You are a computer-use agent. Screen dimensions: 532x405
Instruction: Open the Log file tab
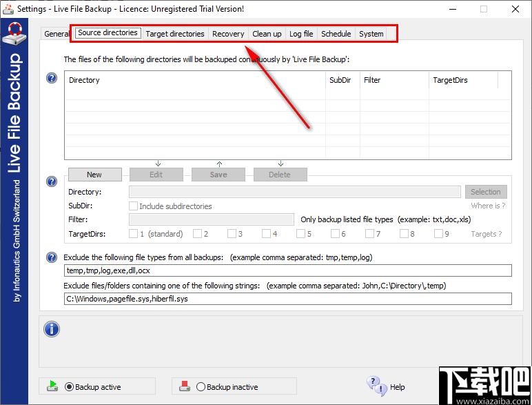coord(301,34)
